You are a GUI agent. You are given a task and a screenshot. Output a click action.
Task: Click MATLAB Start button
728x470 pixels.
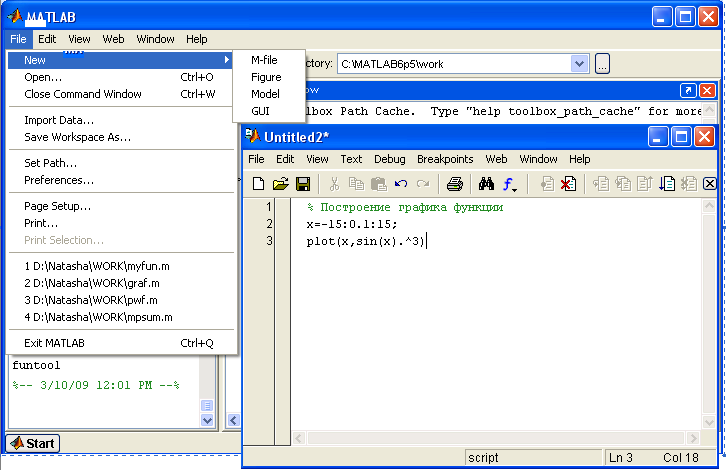(33, 444)
